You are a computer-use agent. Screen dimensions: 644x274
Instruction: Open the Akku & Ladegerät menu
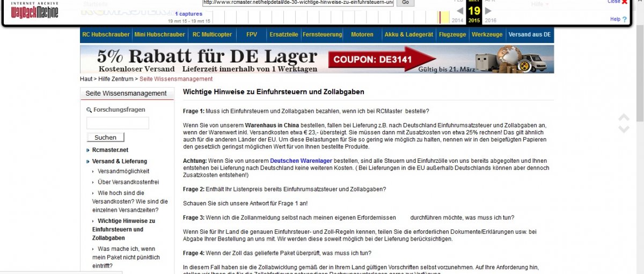(408, 34)
